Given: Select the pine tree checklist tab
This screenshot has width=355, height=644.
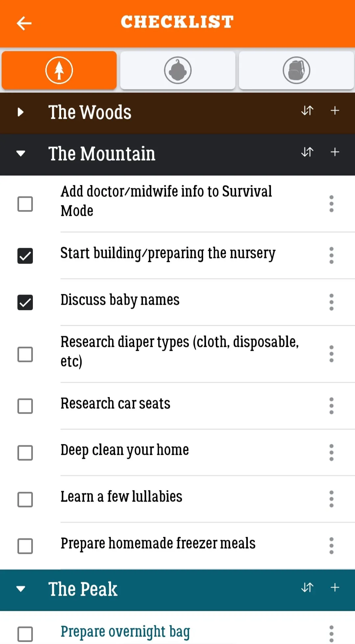Looking at the screenshot, I should (x=59, y=70).
